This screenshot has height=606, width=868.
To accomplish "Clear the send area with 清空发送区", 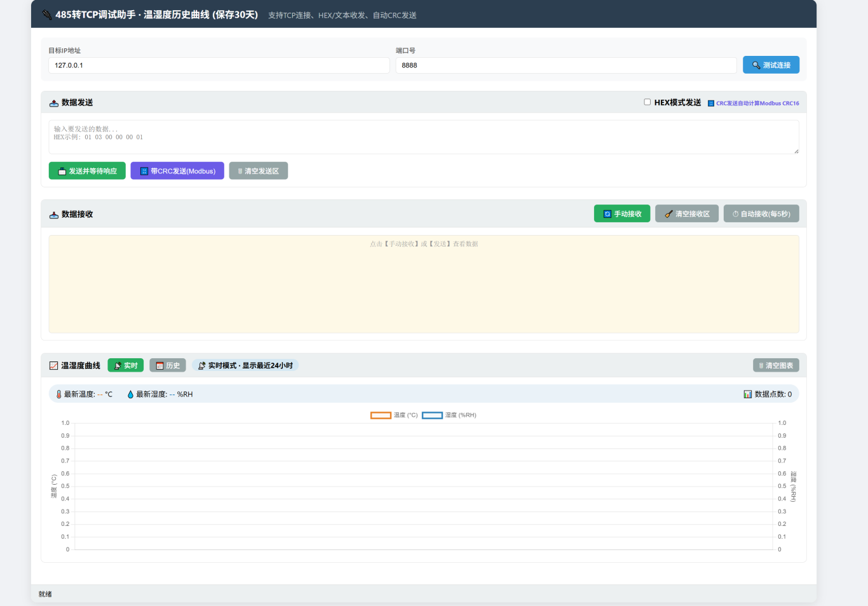I will pyautogui.click(x=258, y=171).
